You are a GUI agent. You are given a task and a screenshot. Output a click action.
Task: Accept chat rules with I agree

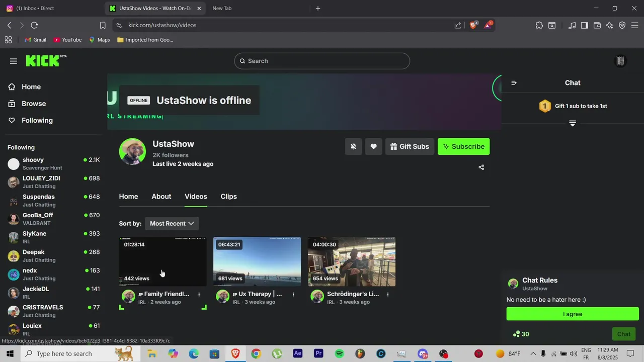[x=573, y=314]
